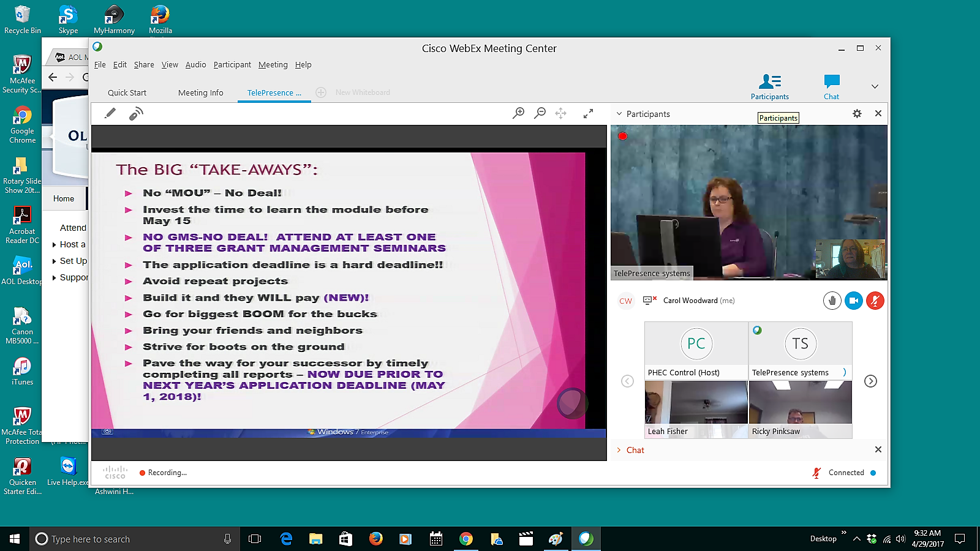Switch to the Meeting Info tab
Screen dimensions: 980x551
point(200,92)
